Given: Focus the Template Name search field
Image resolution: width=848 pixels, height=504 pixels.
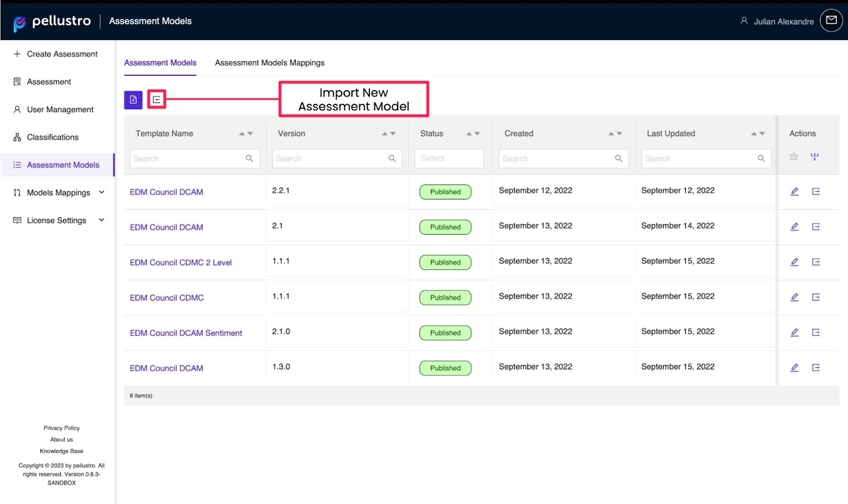Looking at the screenshot, I should tap(195, 158).
